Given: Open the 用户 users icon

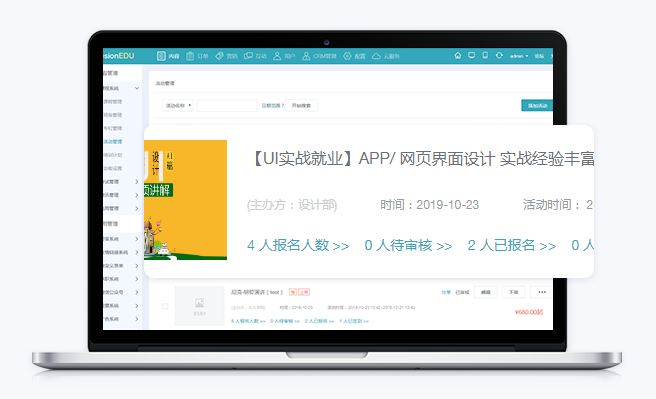Looking at the screenshot, I should 277,56.
